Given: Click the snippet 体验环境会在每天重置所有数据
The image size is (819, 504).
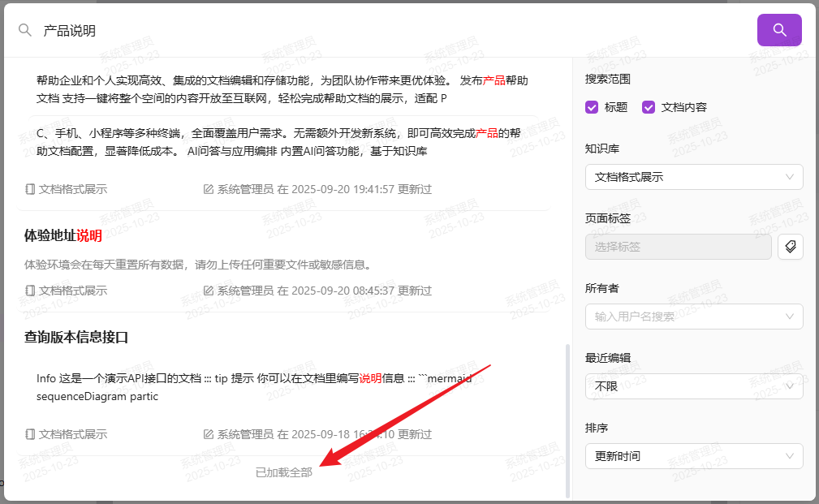Looking at the screenshot, I should pos(200,265).
